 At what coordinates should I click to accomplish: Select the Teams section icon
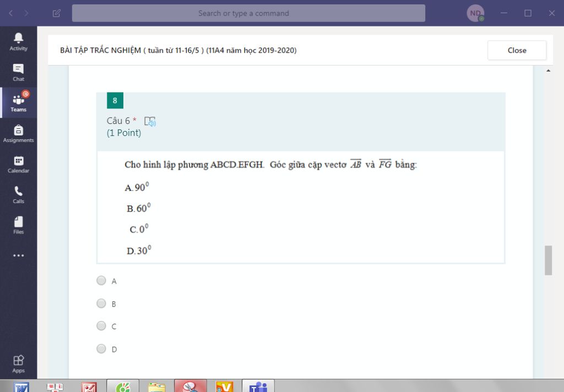pos(18,103)
